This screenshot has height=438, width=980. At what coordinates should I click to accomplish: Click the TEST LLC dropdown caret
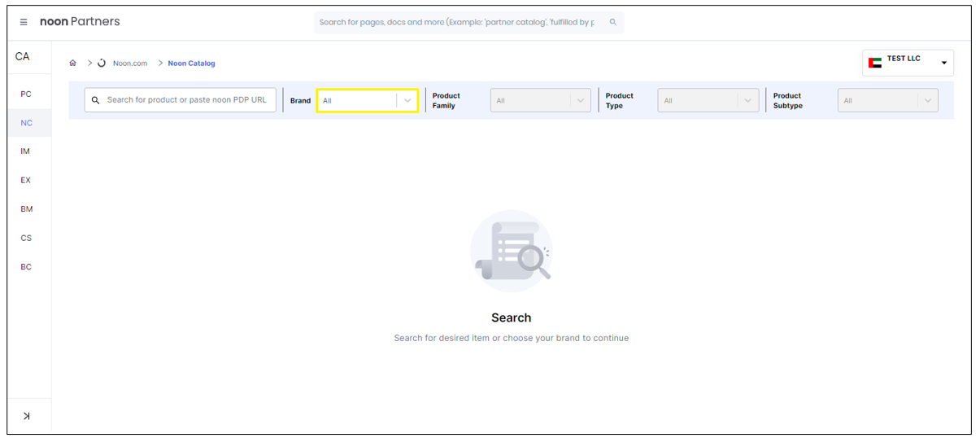pos(944,63)
